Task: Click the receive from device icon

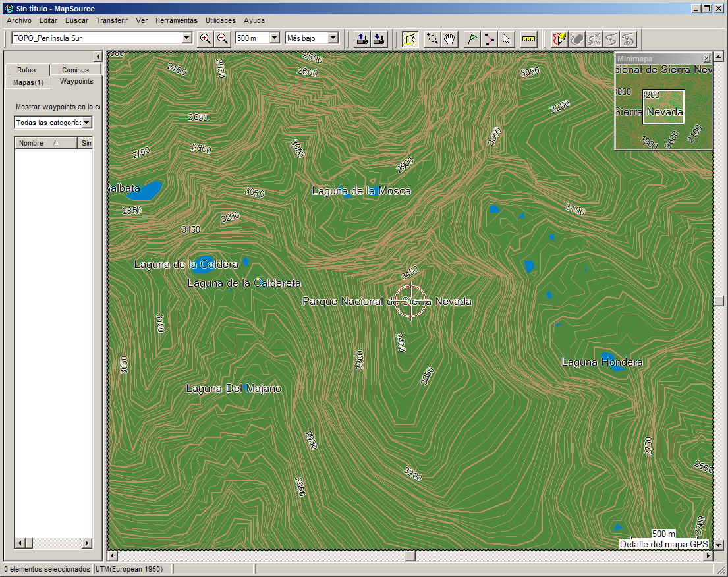Action: pos(379,39)
